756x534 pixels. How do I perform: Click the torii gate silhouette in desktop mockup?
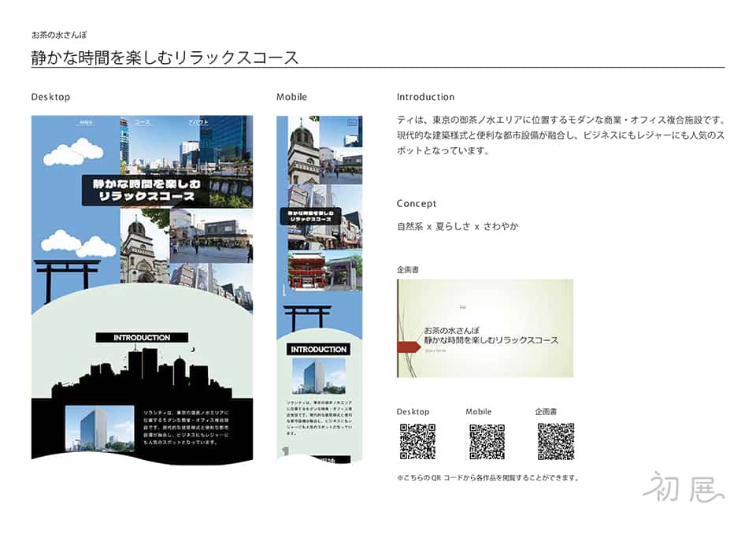click(x=66, y=281)
